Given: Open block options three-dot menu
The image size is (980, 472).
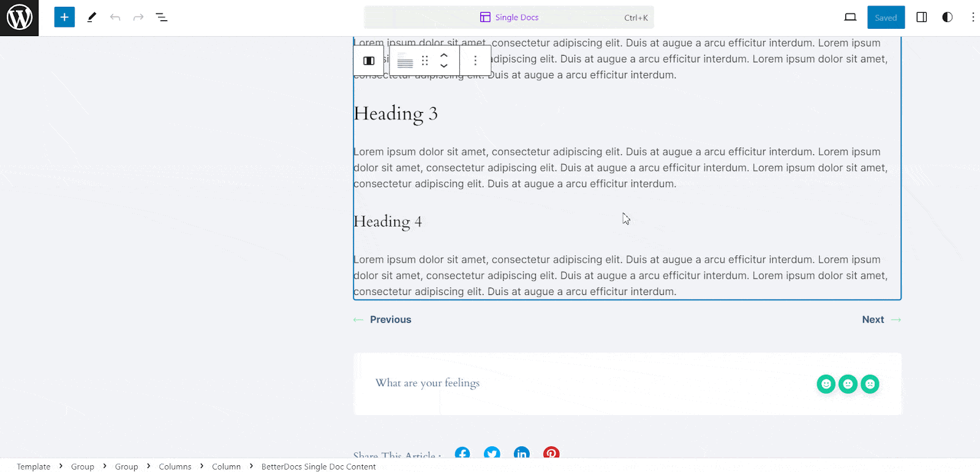Looking at the screenshot, I should (475, 61).
